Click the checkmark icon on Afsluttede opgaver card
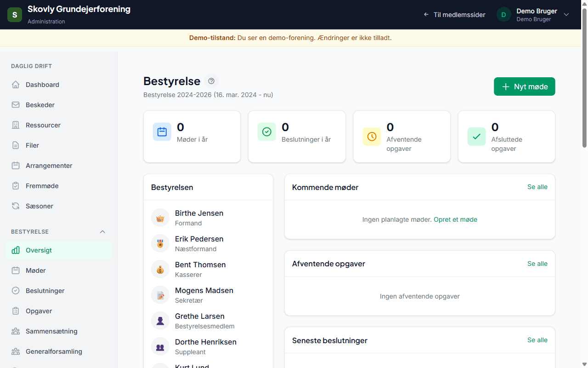Image resolution: width=588 pixels, height=368 pixels. point(476,137)
